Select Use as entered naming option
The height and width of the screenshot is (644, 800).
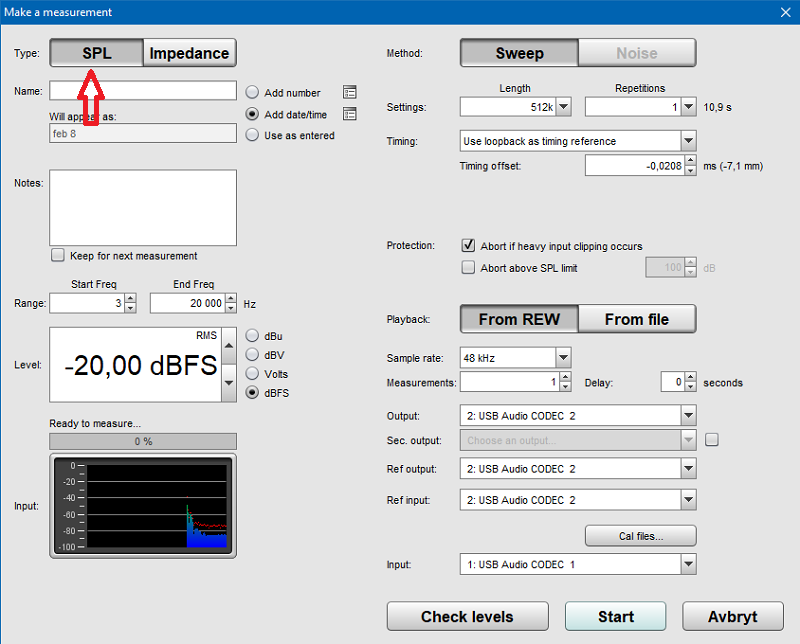point(252,135)
